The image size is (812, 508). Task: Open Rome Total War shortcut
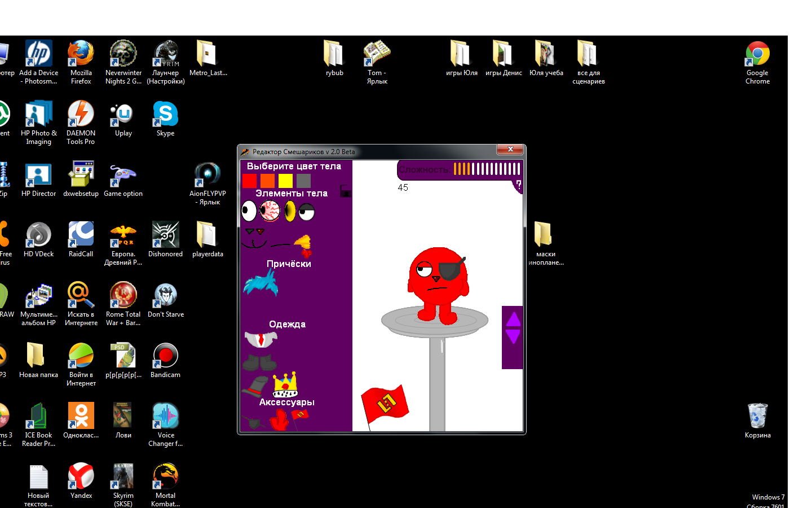(123, 304)
